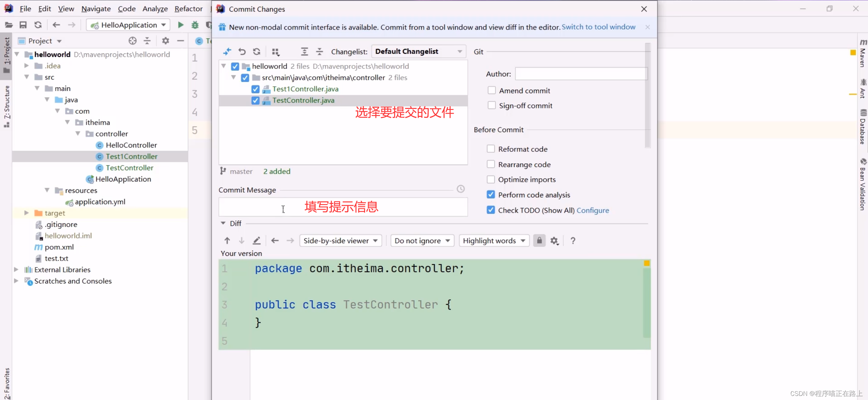
Task: Click the Rollback icon in commit toolbar
Action: pyautogui.click(x=242, y=52)
